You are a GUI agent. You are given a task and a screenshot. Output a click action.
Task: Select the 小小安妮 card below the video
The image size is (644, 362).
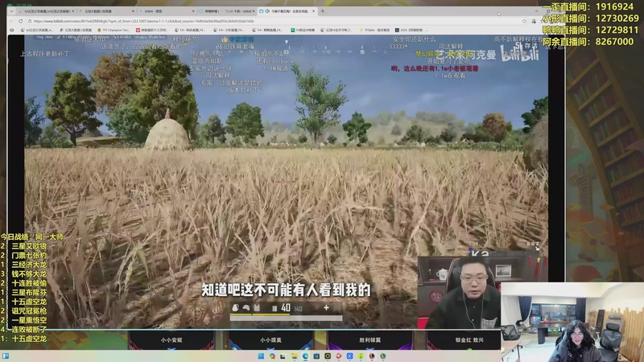point(171,340)
